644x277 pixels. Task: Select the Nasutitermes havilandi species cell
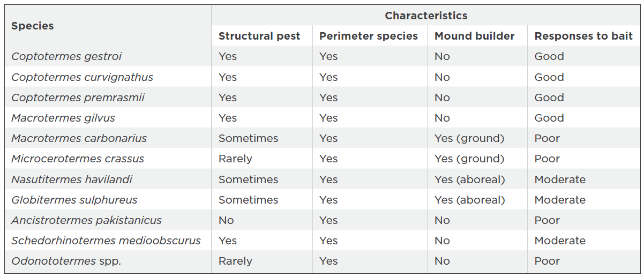click(x=72, y=179)
